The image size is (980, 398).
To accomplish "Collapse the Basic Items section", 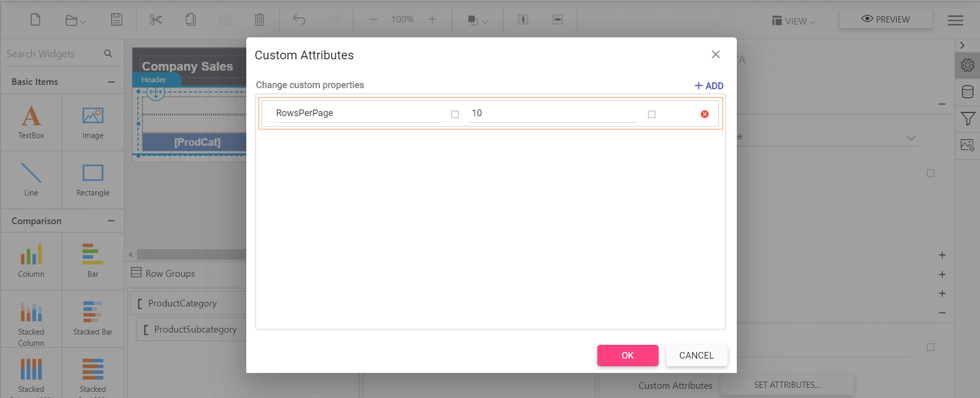I will 111,82.
